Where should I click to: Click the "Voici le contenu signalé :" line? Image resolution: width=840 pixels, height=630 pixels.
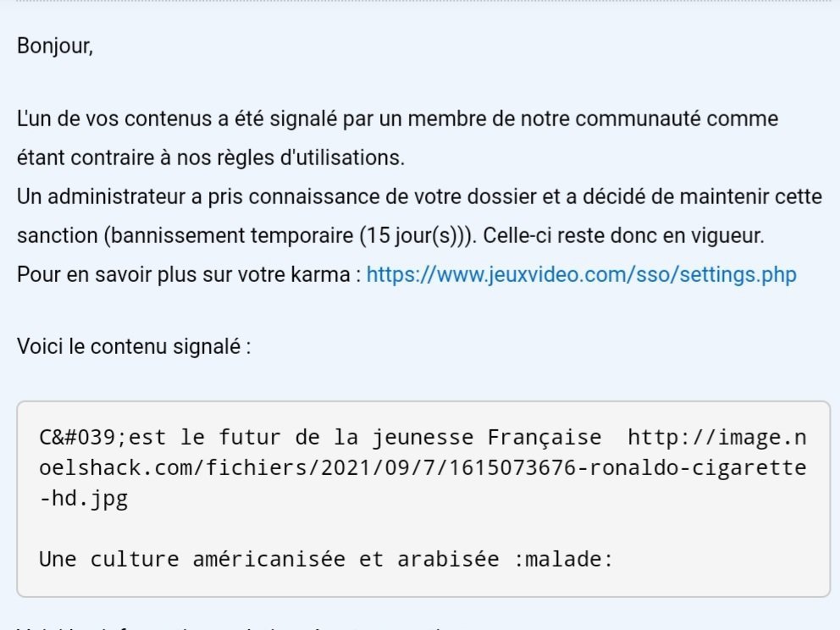(134, 346)
